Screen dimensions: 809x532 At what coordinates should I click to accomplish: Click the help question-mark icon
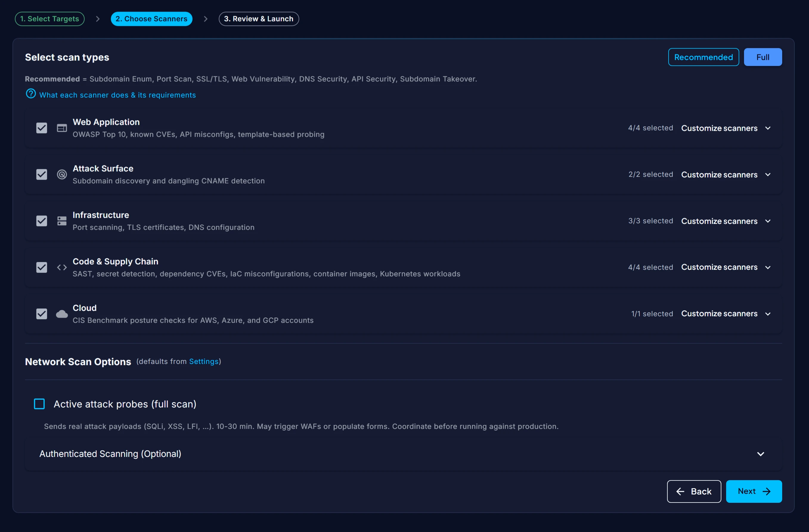coord(31,94)
